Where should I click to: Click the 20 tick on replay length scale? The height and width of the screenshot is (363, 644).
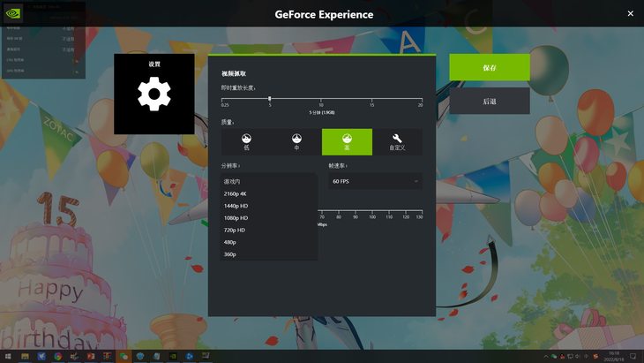point(421,105)
